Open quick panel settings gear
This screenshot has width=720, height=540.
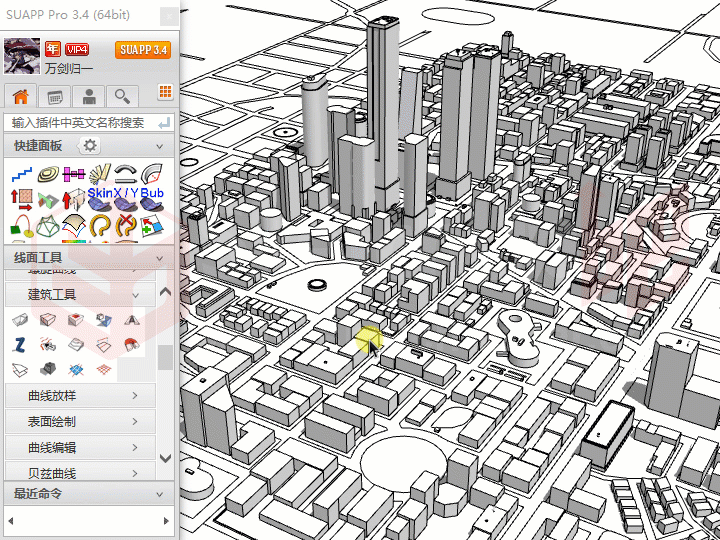point(90,146)
